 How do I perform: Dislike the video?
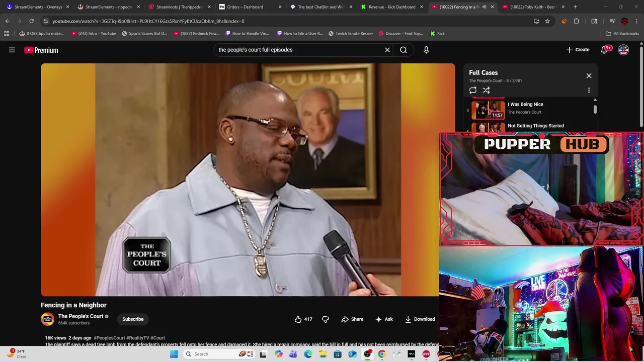(x=326, y=319)
